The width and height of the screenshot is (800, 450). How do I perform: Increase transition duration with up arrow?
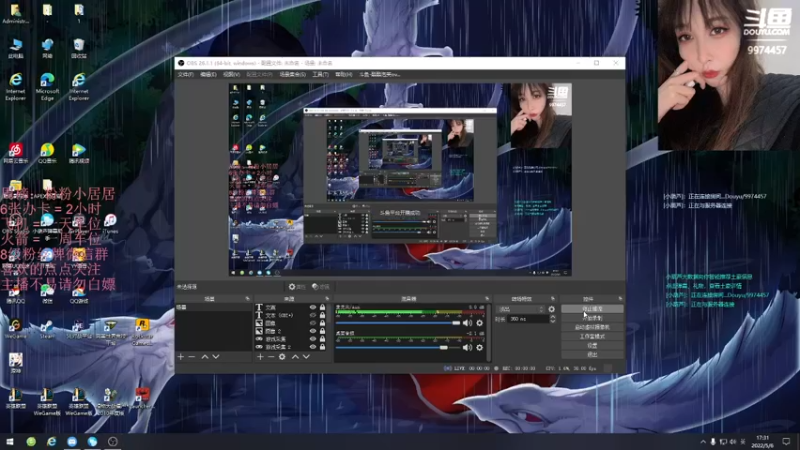(x=553, y=317)
